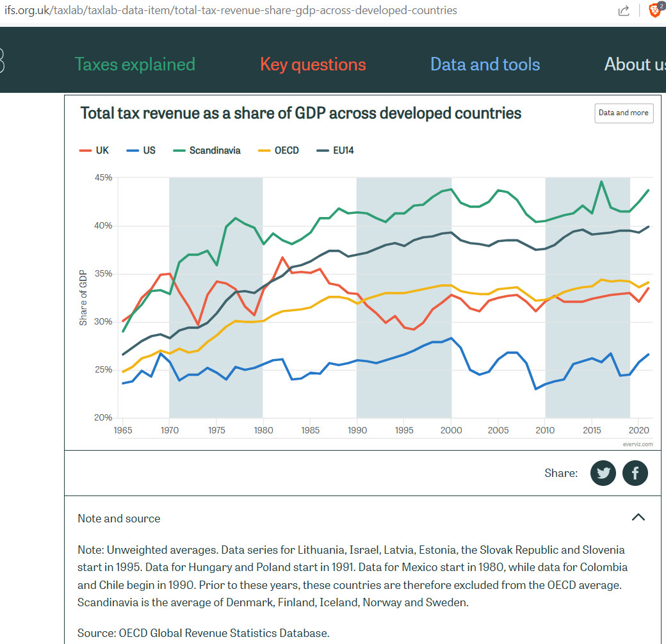This screenshot has height=644, width=666.
Task: Click the partial site logo at left
Action: click(x=2, y=60)
